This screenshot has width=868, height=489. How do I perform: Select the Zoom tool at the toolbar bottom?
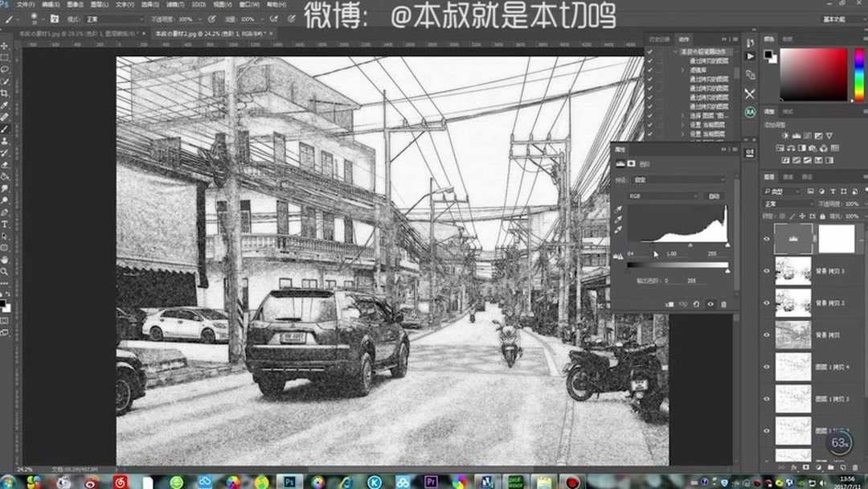[6, 272]
